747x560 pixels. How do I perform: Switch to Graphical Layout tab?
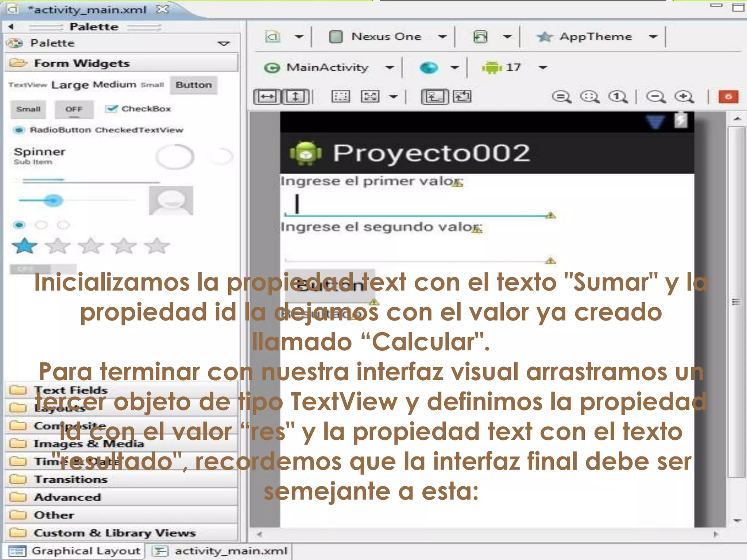pyautogui.click(x=74, y=551)
